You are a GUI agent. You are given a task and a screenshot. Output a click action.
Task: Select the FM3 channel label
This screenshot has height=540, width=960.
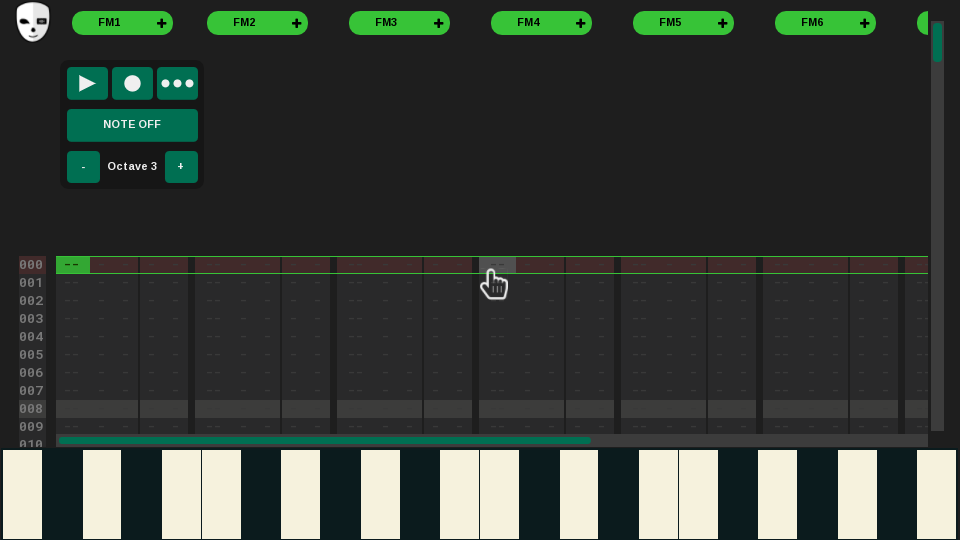click(x=386, y=23)
